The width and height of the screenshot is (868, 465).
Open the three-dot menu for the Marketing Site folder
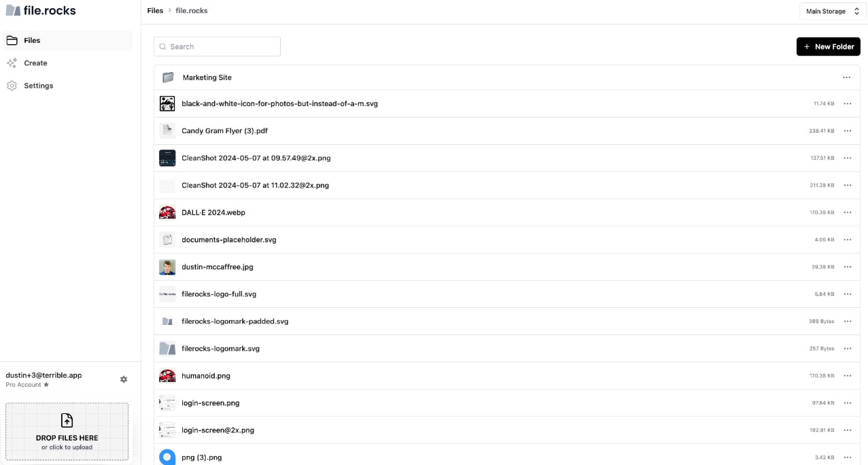pyautogui.click(x=846, y=77)
